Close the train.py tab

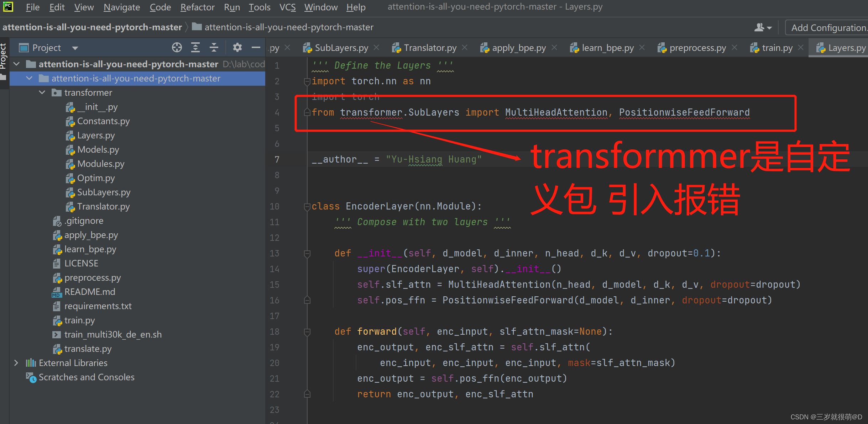click(x=801, y=47)
